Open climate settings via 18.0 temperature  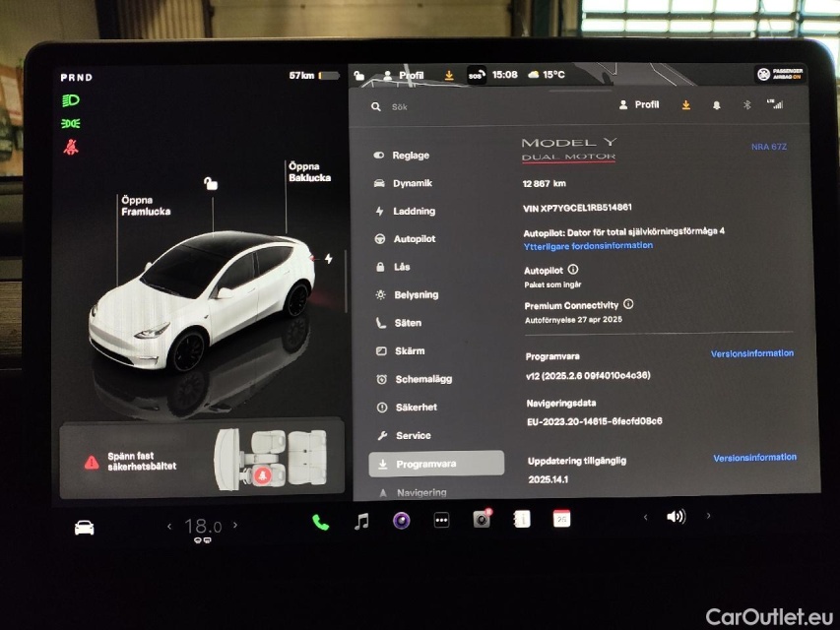pyautogui.click(x=203, y=527)
